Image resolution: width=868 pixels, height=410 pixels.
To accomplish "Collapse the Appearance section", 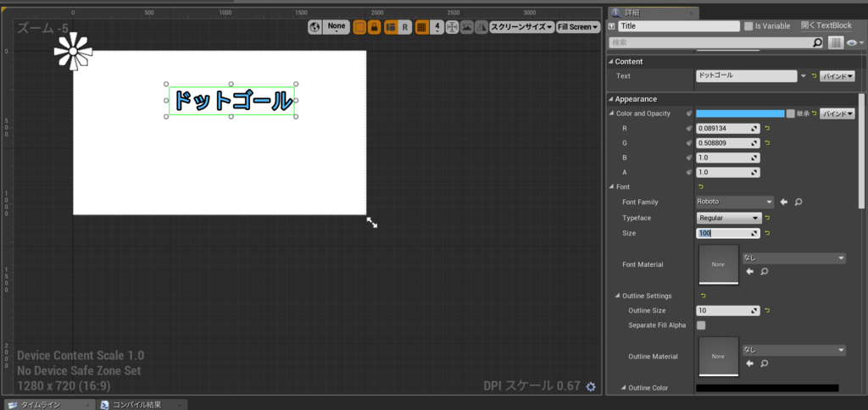I will click(x=611, y=100).
